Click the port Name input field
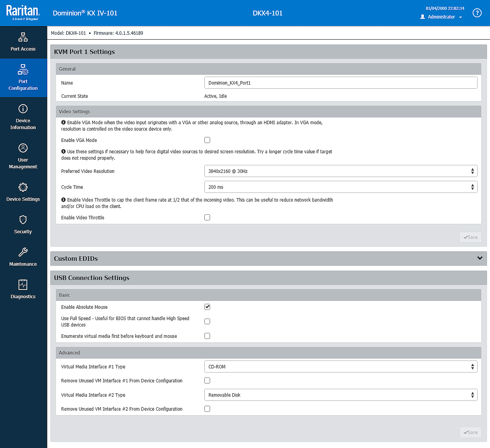490x448 pixels. [x=341, y=83]
